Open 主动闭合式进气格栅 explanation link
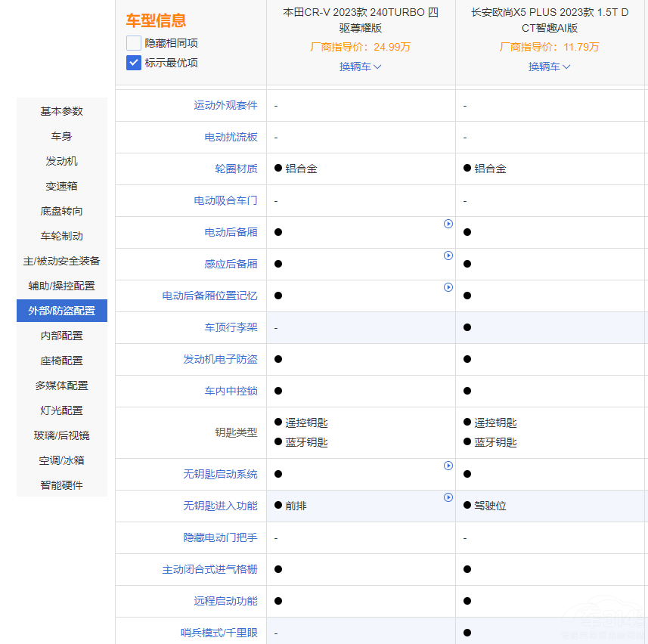648x644 pixels. [209, 569]
